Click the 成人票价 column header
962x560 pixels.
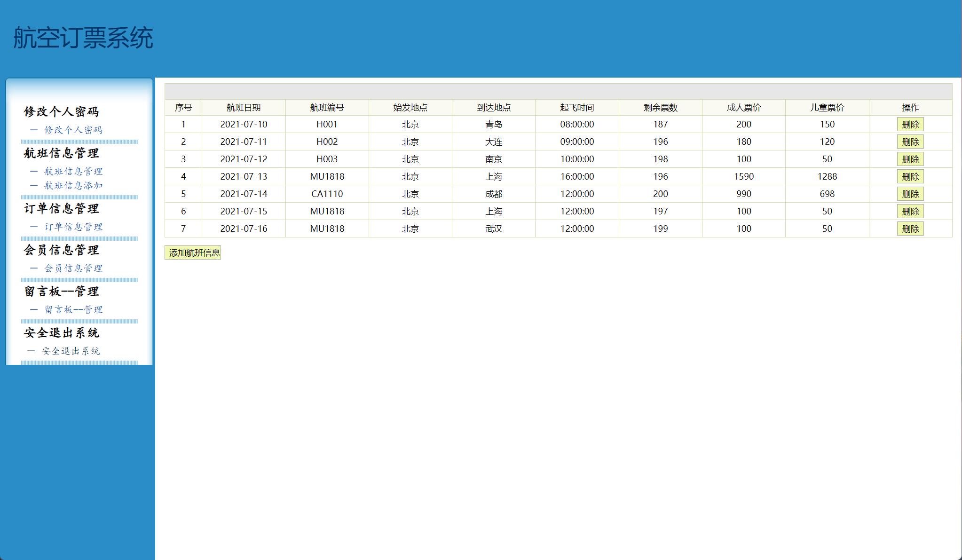(x=743, y=108)
